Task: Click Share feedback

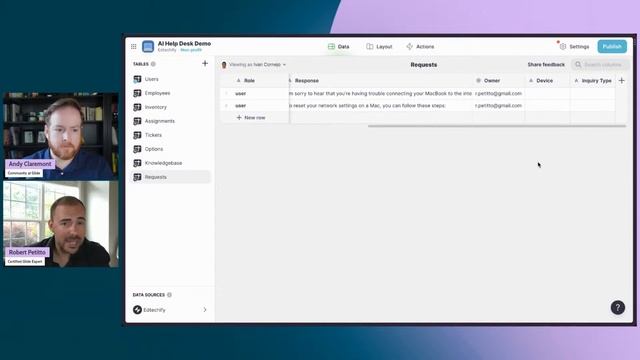Action: 546,64
